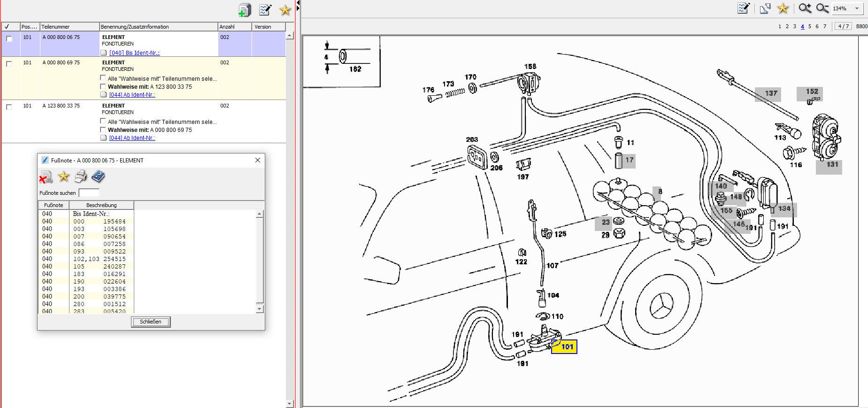The width and height of the screenshot is (868, 408).
Task: Click the detach picture window icon
Action: [x=765, y=8]
